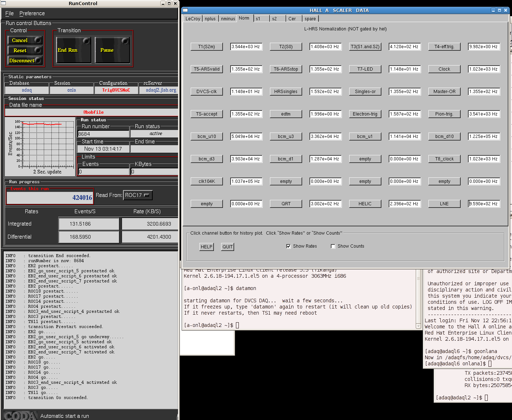Click the TS-accept channel button

tap(207, 114)
